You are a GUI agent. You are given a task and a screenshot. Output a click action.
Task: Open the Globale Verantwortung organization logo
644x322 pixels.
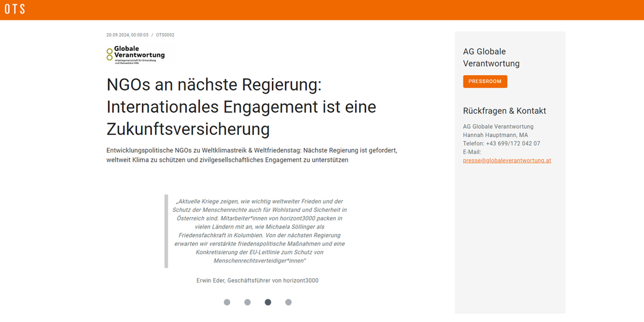[136, 55]
